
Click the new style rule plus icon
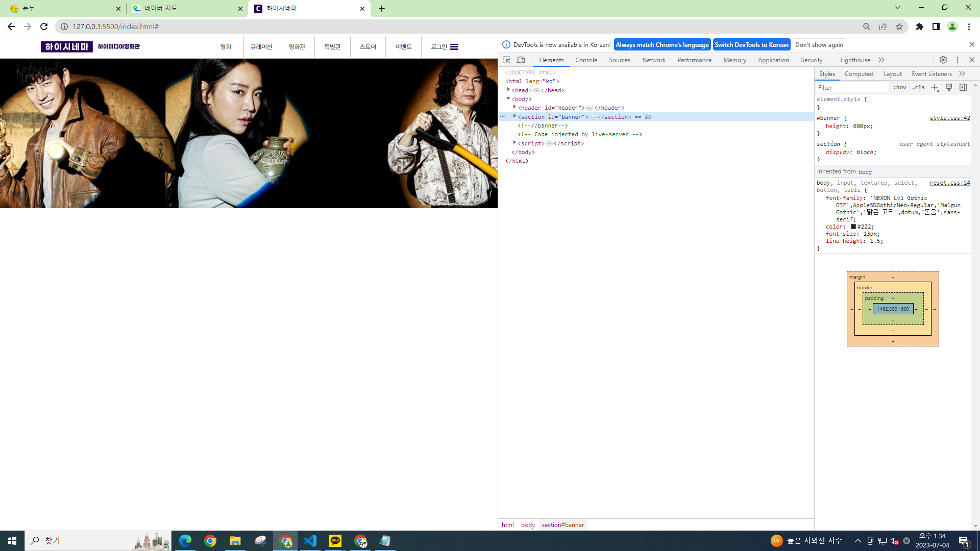point(935,88)
